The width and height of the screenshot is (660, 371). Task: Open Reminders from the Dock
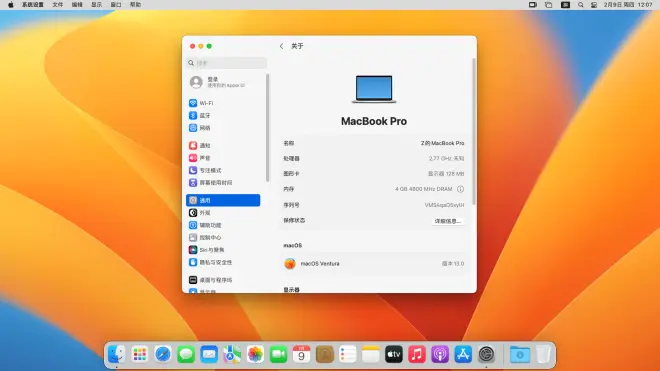coord(348,355)
